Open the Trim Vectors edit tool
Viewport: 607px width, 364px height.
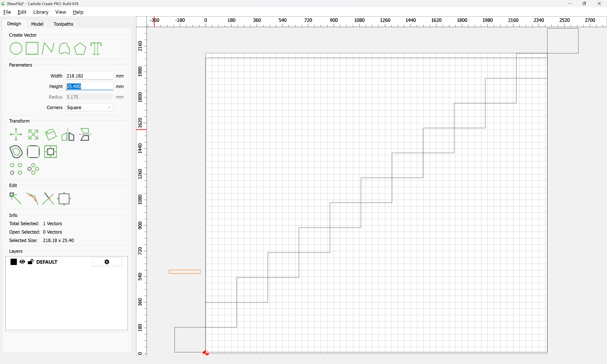pos(48,199)
